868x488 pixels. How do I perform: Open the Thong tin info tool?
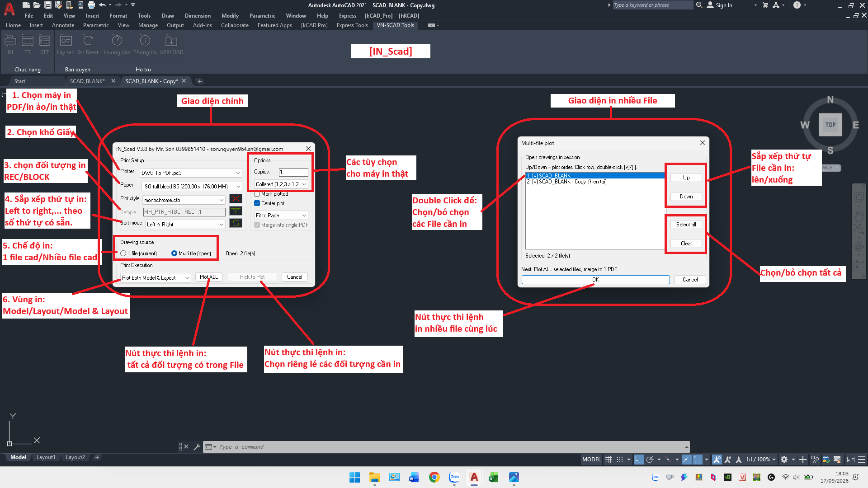tap(145, 45)
